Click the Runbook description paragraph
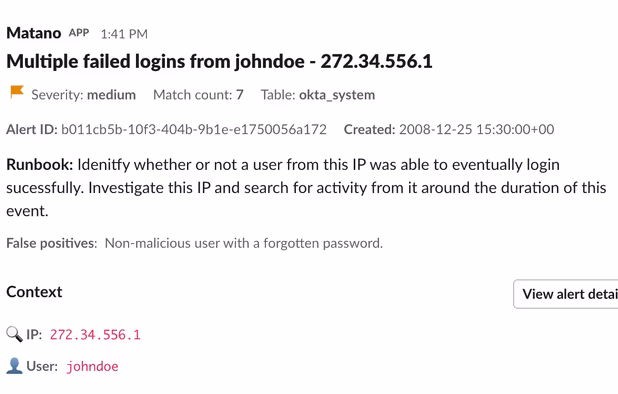Image resolution: width=618 pixels, height=394 pixels. 306,188
